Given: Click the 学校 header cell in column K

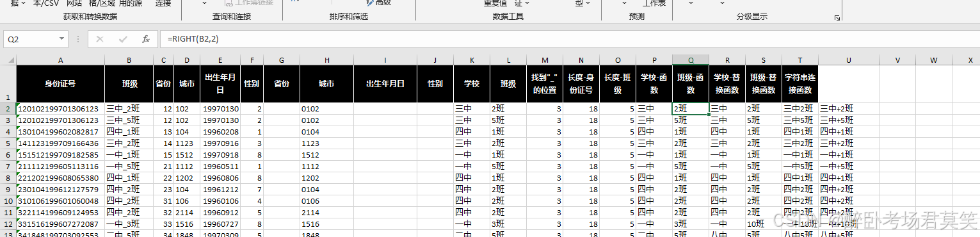Looking at the screenshot, I should pos(472,84).
